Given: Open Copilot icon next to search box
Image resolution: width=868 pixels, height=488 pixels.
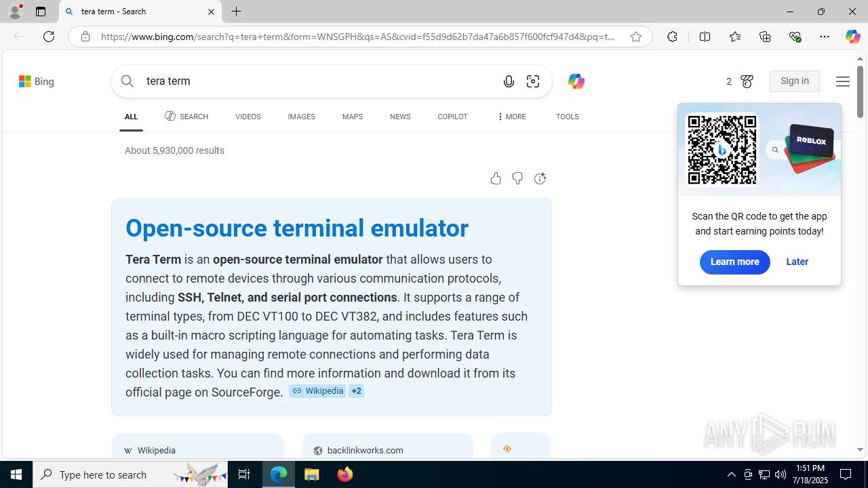Looking at the screenshot, I should click(x=576, y=81).
